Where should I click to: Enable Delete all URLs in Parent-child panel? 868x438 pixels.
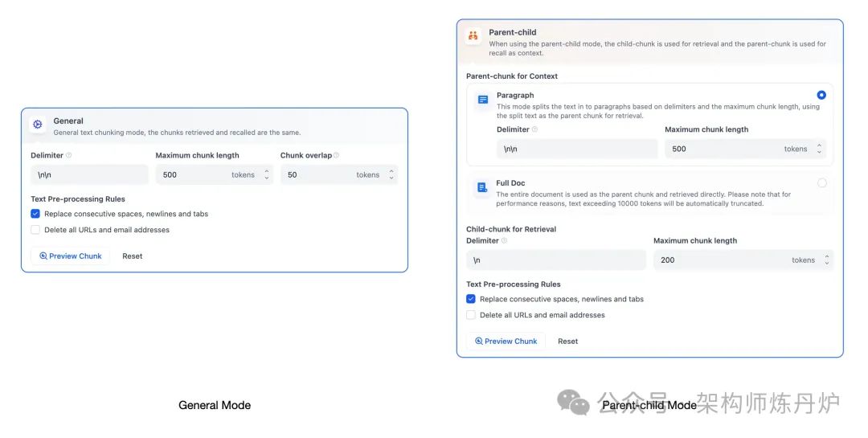[471, 315]
